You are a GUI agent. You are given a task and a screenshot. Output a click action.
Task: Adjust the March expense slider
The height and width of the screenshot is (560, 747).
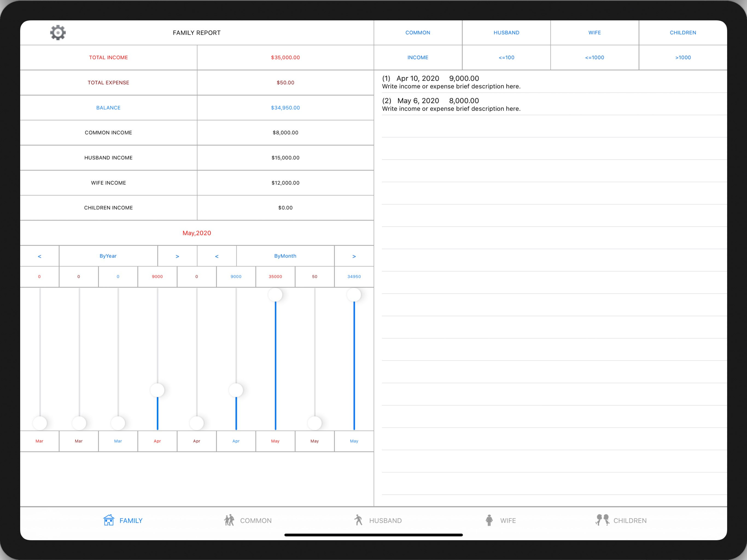click(79, 423)
